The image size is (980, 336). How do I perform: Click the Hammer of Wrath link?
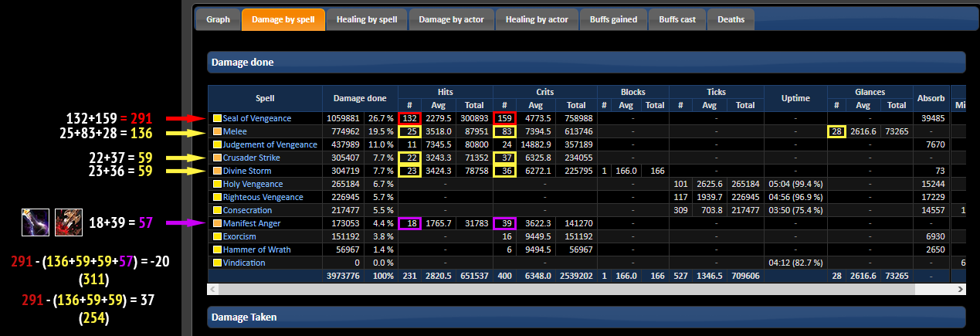[x=254, y=249]
